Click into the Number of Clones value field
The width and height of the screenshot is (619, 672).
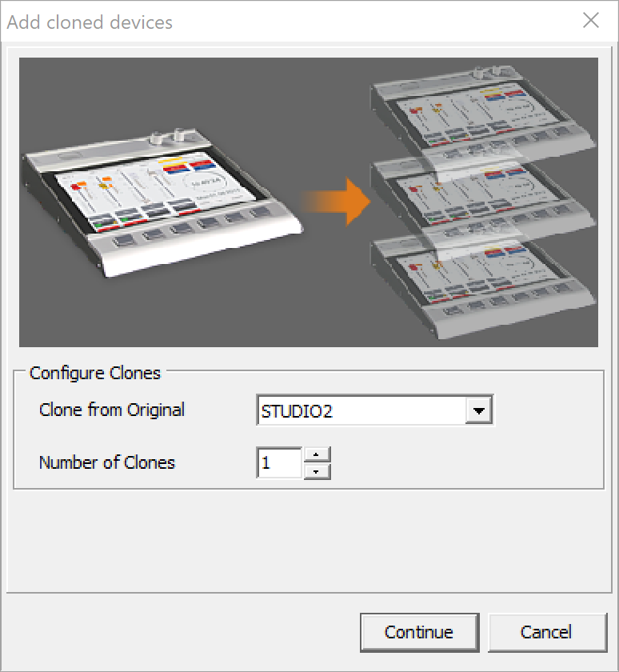click(x=280, y=463)
